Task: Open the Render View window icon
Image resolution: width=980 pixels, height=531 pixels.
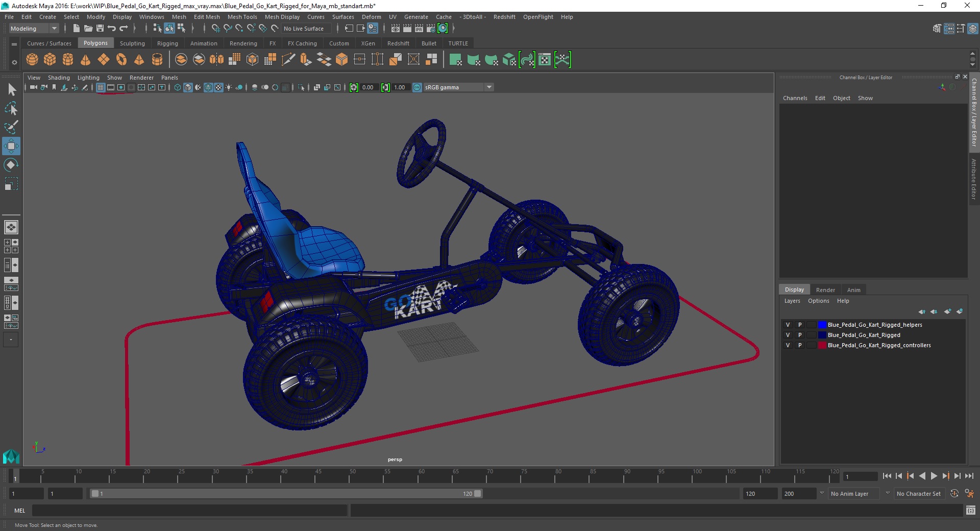Action: 395,29
